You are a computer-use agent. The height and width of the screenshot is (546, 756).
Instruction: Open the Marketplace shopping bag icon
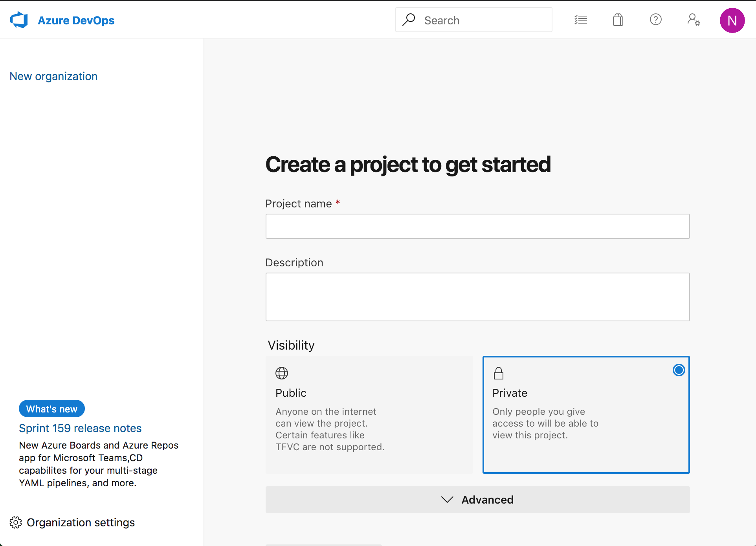(618, 20)
